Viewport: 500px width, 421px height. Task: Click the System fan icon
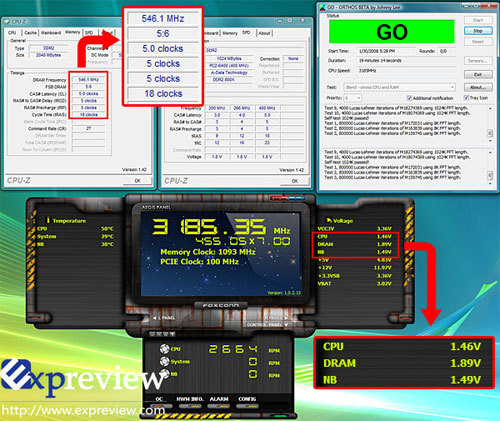(164, 361)
